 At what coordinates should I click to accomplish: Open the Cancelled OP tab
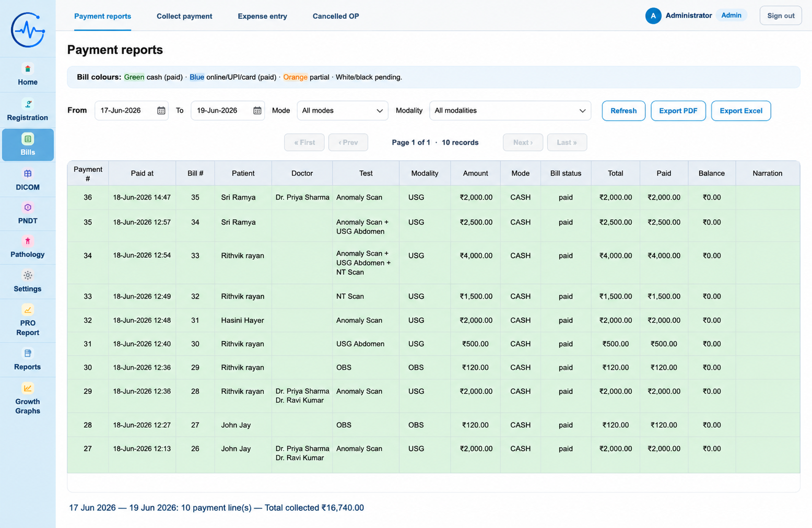(336, 16)
